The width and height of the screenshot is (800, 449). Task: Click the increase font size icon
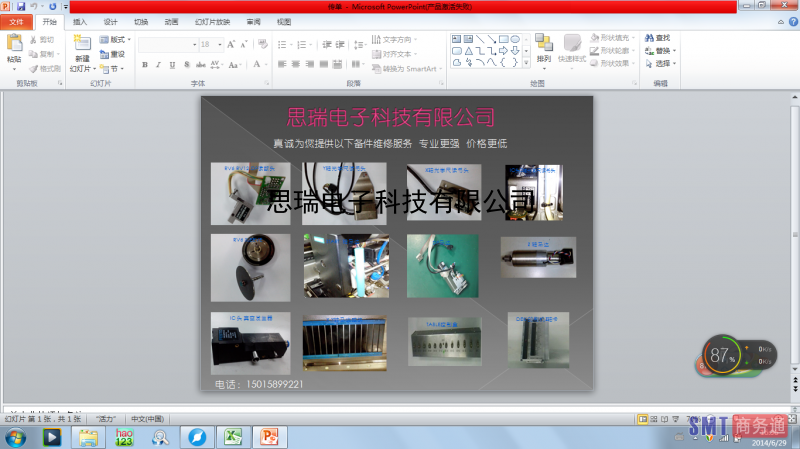pyautogui.click(x=232, y=45)
